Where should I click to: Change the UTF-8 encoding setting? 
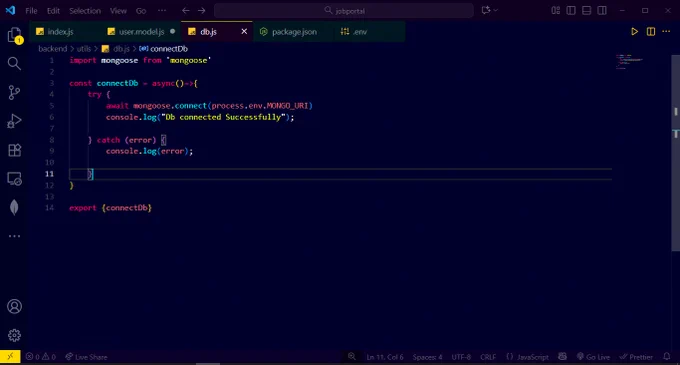[x=461, y=357]
